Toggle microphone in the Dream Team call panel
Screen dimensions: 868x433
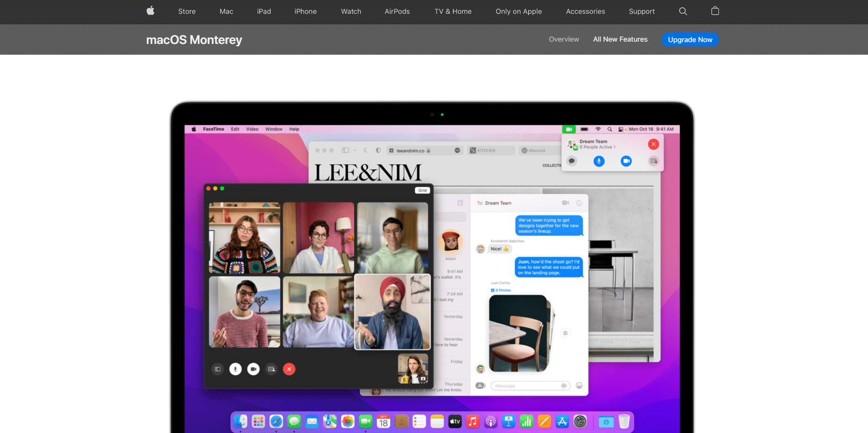tap(599, 161)
